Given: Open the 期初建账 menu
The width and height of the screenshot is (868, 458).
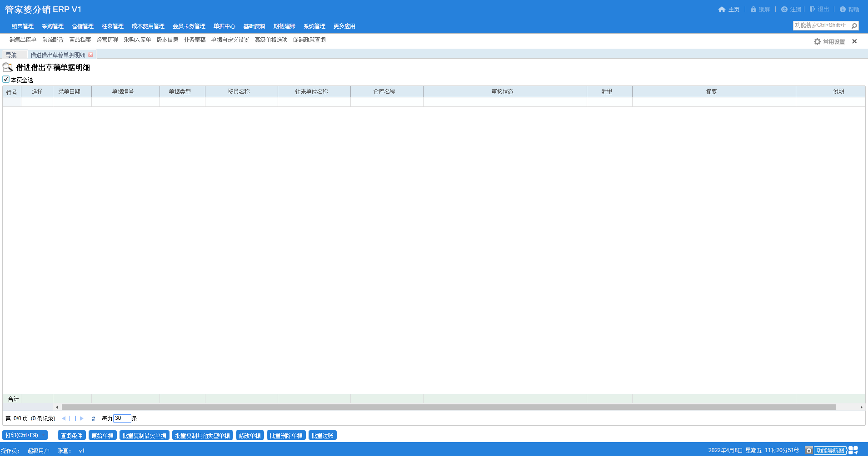Looking at the screenshot, I should [x=284, y=26].
